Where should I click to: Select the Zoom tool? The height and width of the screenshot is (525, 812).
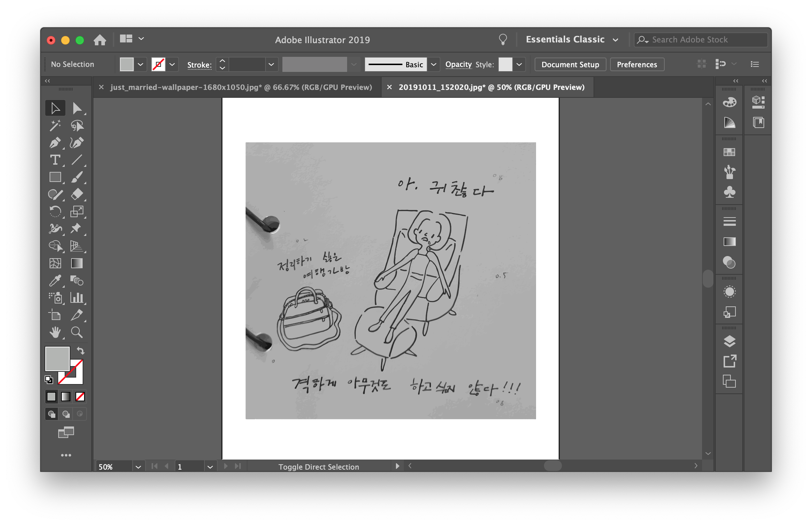pos(77,332)
